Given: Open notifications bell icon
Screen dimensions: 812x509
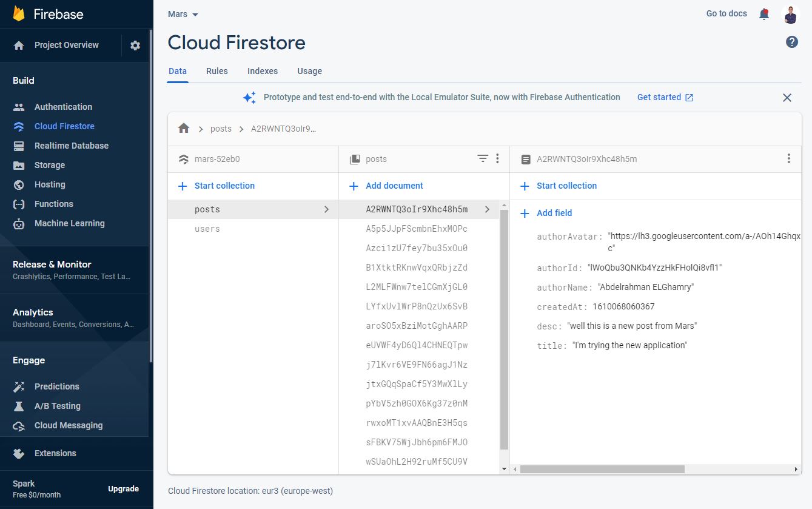Looking at the screenshot, I should point(764,14).
